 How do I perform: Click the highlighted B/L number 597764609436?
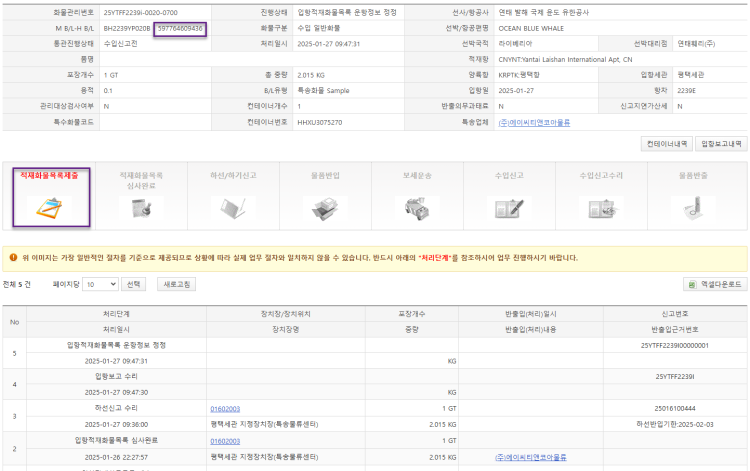click(x=181, y=28)
